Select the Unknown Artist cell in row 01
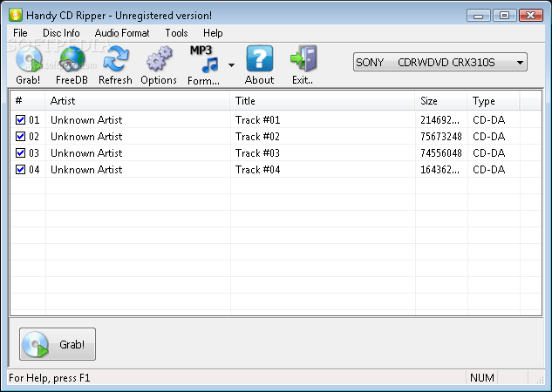Screen dimensions: 552x392 coord(86,120)
